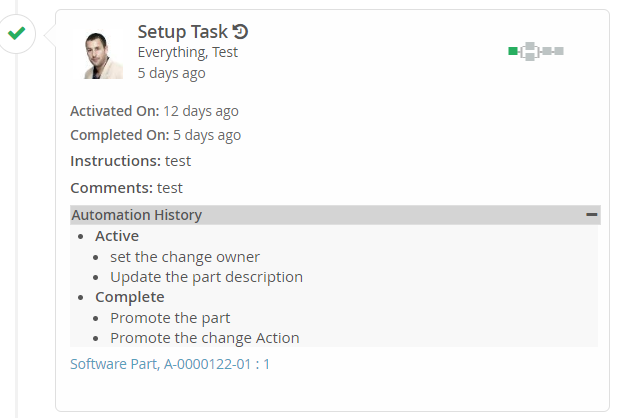Click the assignee name 'Everything, Test'
The image size is (620, 418).
(x=187, y=52)
